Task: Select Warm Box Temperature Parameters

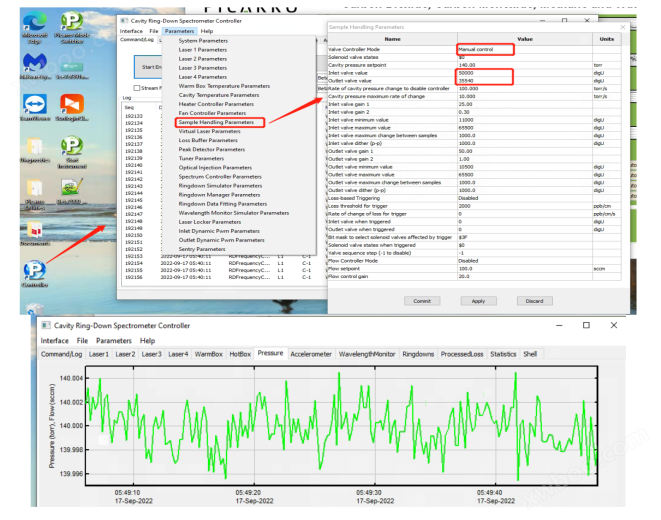Action: coord(224,86)
